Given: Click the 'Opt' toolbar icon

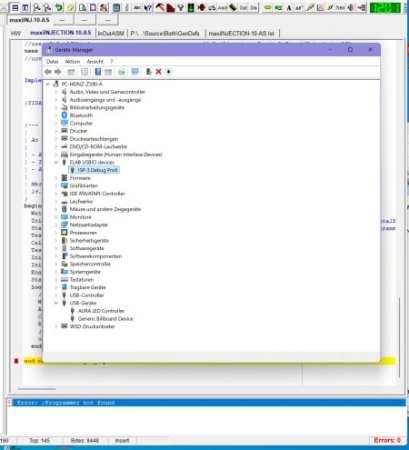Looking at the screenshot, I should tap(243, 7).
